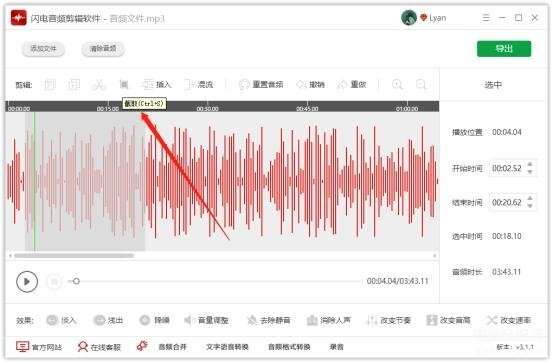Decrease 结束时间 with the down arrow

tap(530, 206)
